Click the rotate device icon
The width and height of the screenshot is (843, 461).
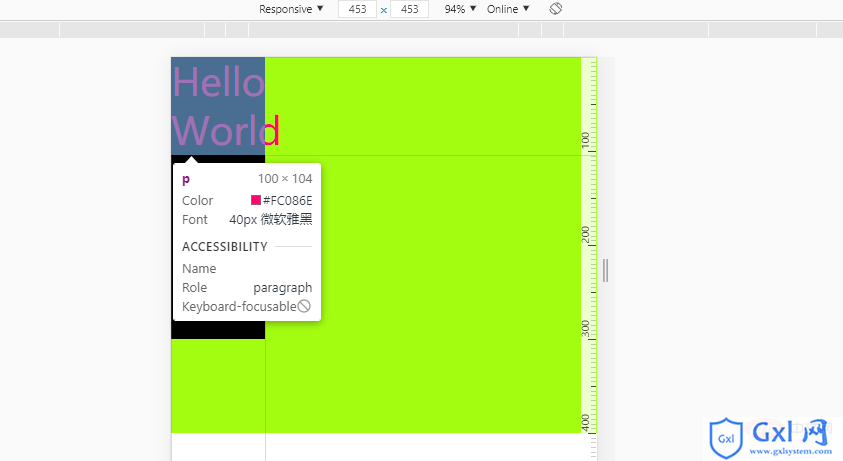556,9
